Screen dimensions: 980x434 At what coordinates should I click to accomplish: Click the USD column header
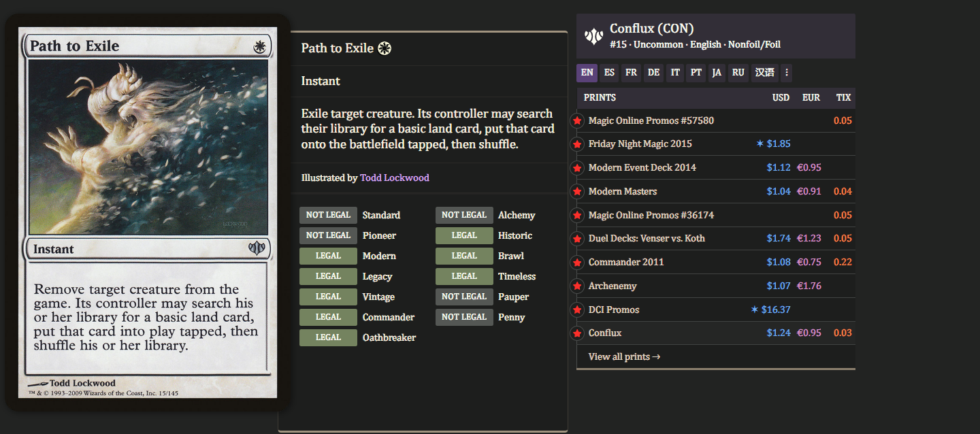tap(781, 98)
